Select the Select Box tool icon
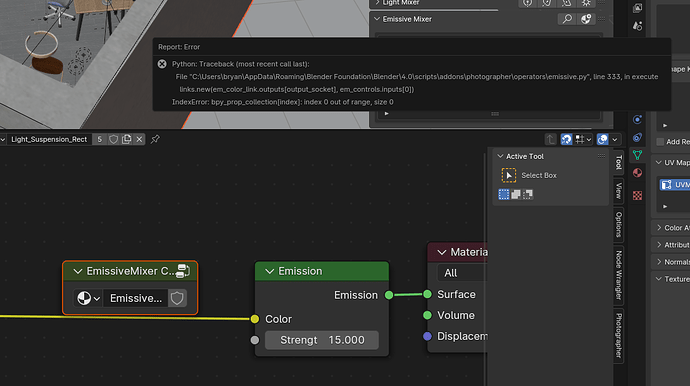Screen dimensions: 690x386 [509, 175]
